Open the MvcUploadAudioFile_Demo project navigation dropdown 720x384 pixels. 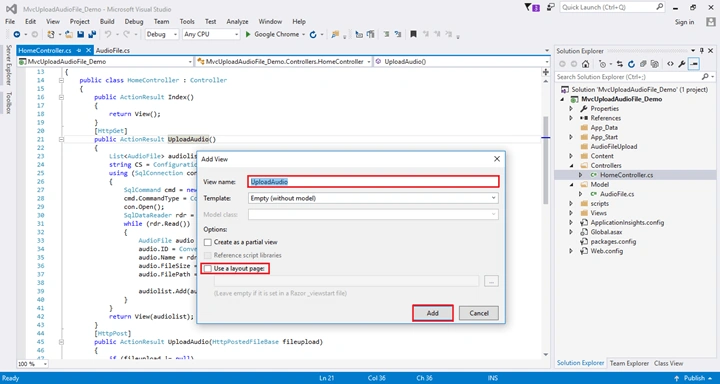[x=105, y=62]
